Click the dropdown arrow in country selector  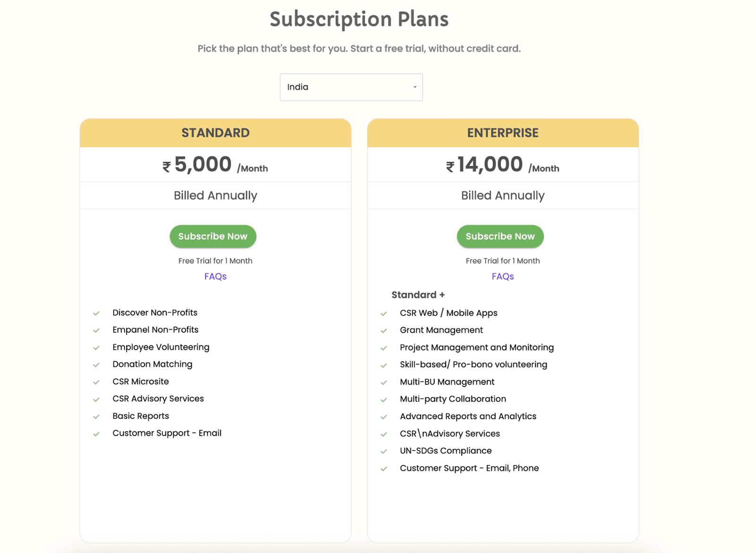pyautogui.click(x=415, y=87)
